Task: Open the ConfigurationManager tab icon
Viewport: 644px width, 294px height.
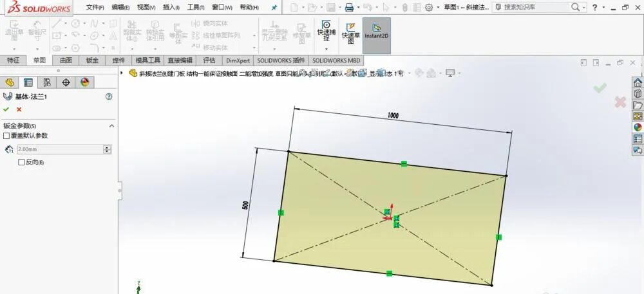Action: tap(47, 82)
